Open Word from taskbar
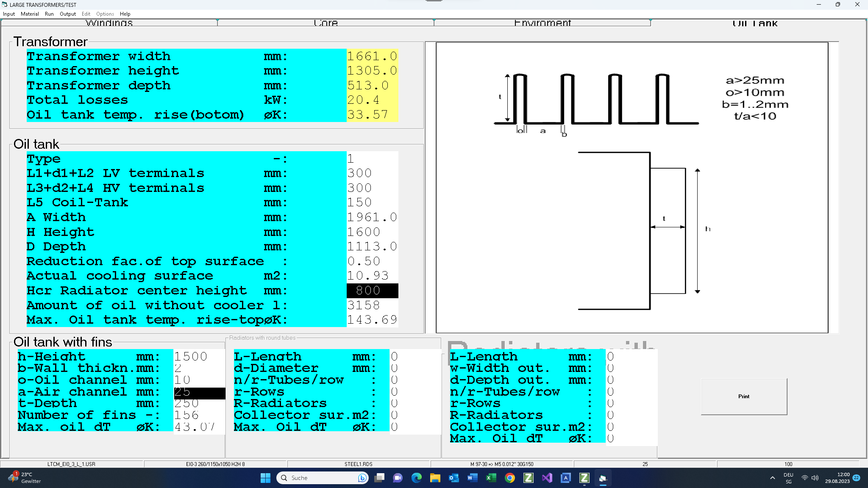This screenshot has height=488, width=868. 473,478
